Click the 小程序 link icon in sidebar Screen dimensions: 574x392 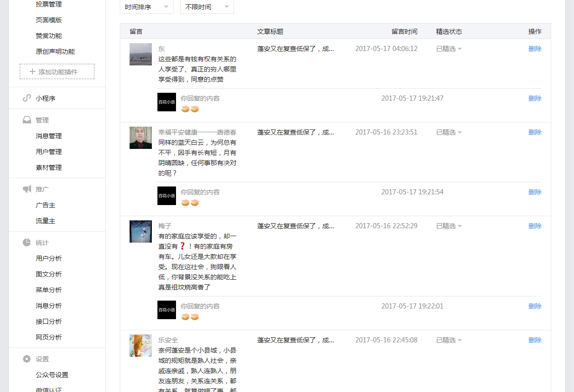[x=27, y=98]
